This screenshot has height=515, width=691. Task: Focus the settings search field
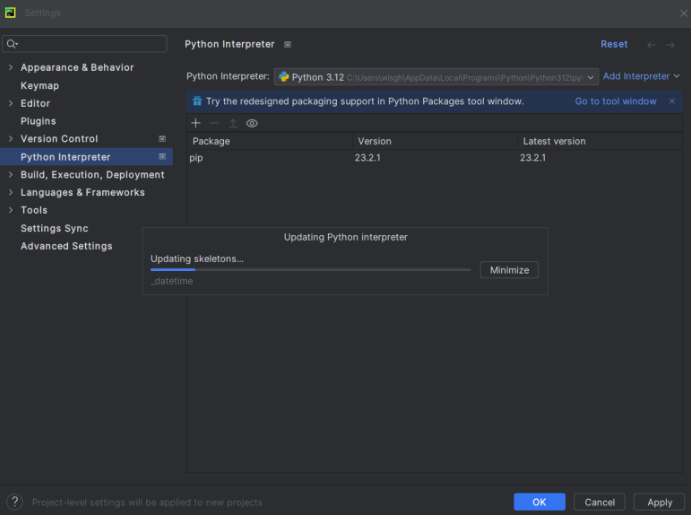(x=85, y=44)
